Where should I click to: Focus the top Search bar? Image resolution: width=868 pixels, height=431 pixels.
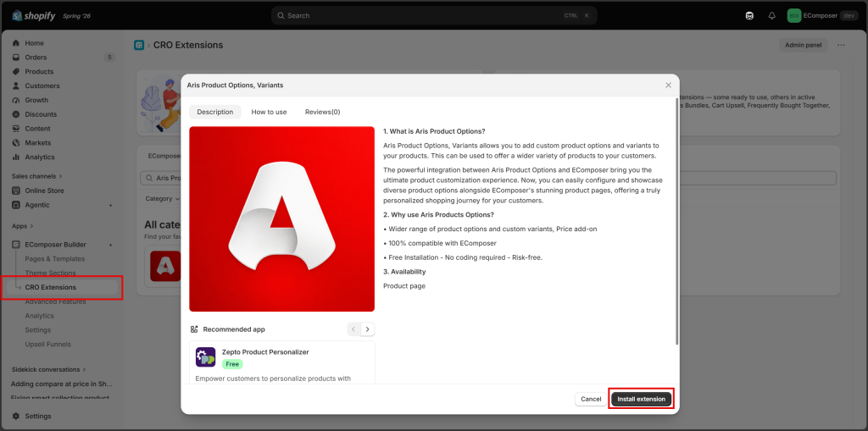[x=434, y=15]
